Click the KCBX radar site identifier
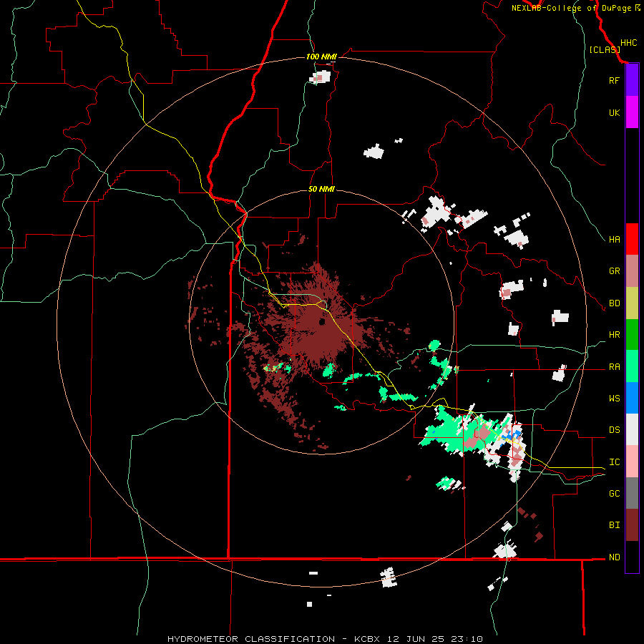 pos(367,639)
